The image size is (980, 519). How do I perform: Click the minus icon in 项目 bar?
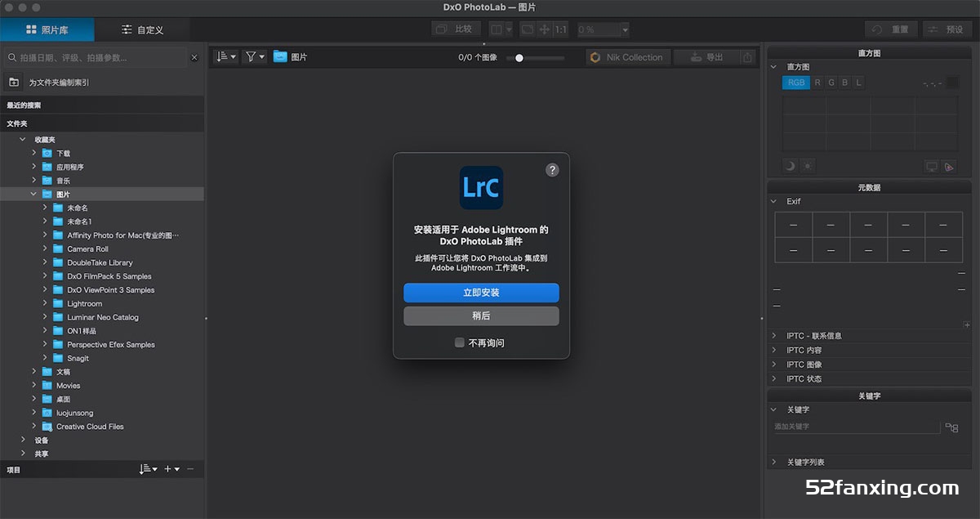point(190,469)
